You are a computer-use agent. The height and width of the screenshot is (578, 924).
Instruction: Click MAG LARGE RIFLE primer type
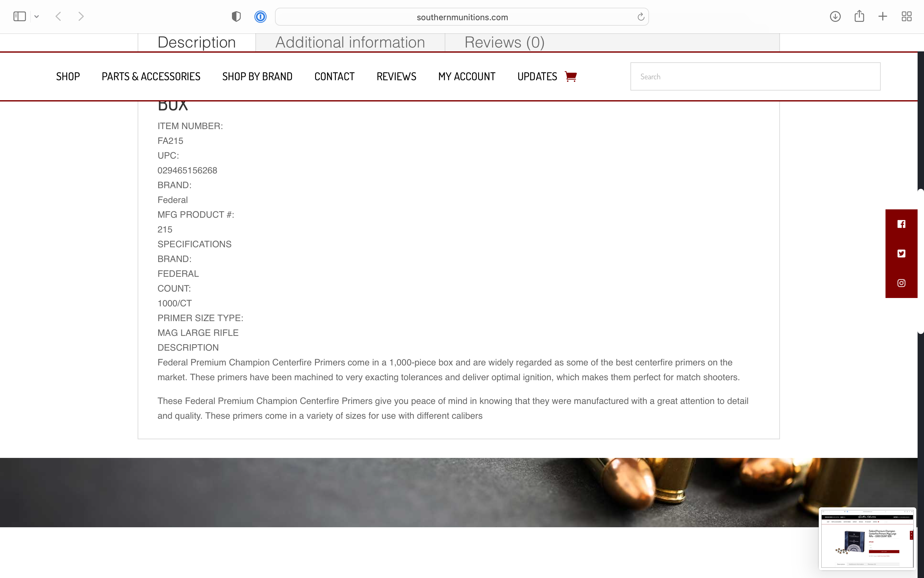[198, 333]
